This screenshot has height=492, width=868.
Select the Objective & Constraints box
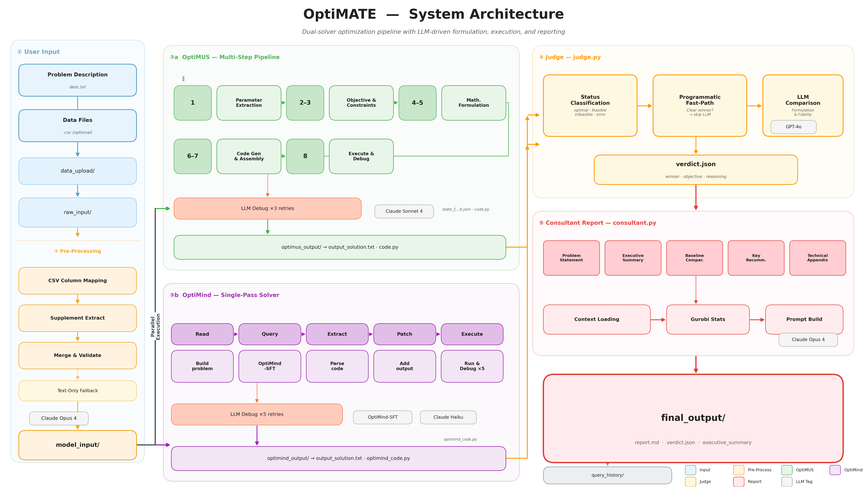point(361,103)
